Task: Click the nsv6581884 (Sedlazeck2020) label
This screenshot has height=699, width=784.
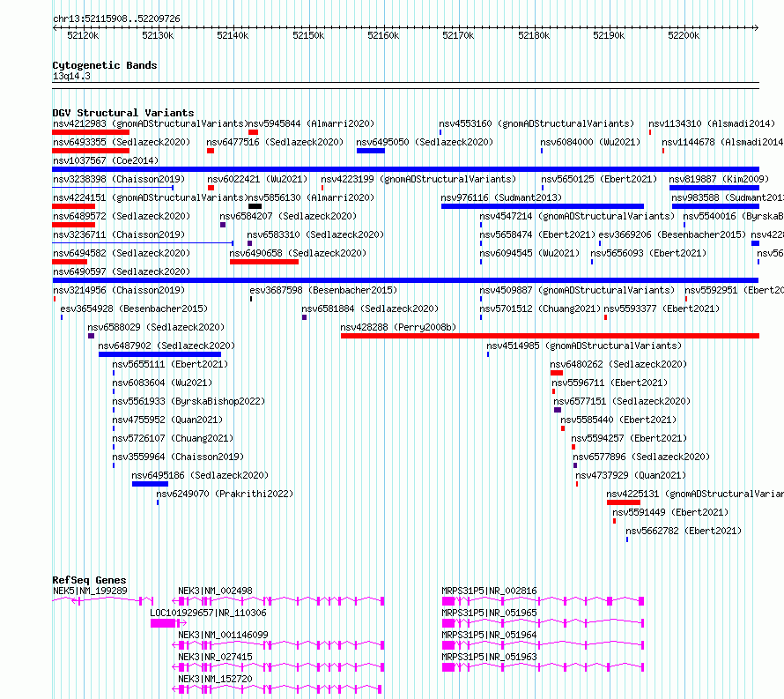Action: [x=370, y=309]
